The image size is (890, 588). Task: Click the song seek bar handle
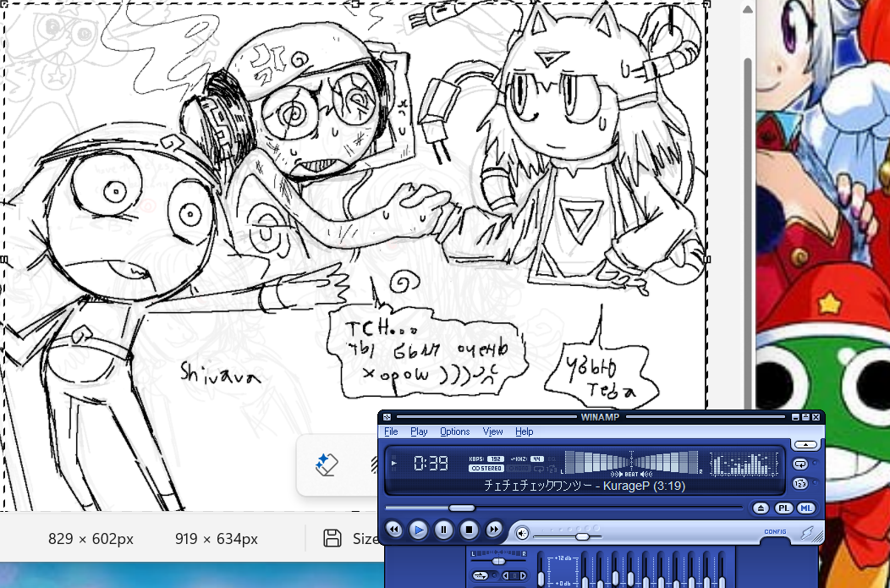[x=461, y=508]
